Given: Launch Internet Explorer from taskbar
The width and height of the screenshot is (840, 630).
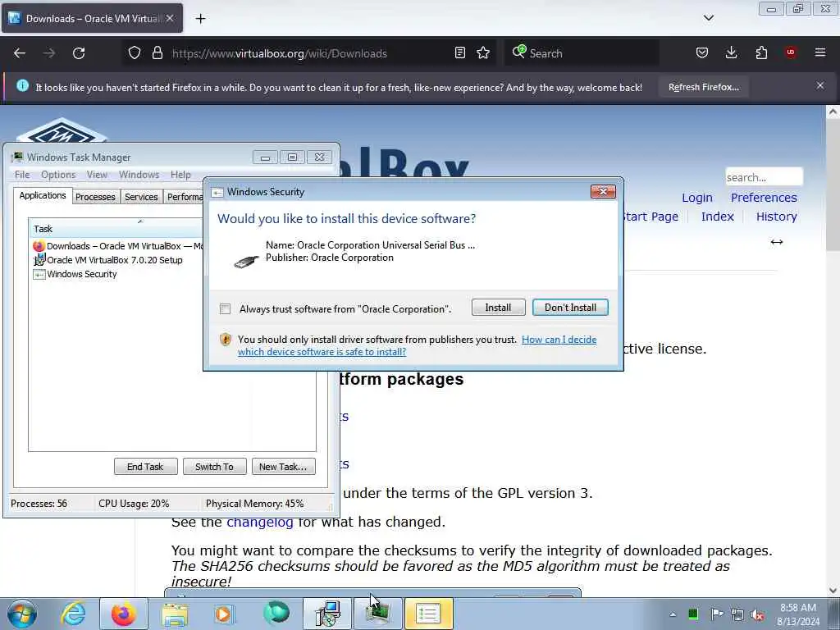Looking at the screenshot, I should (73, 614).
